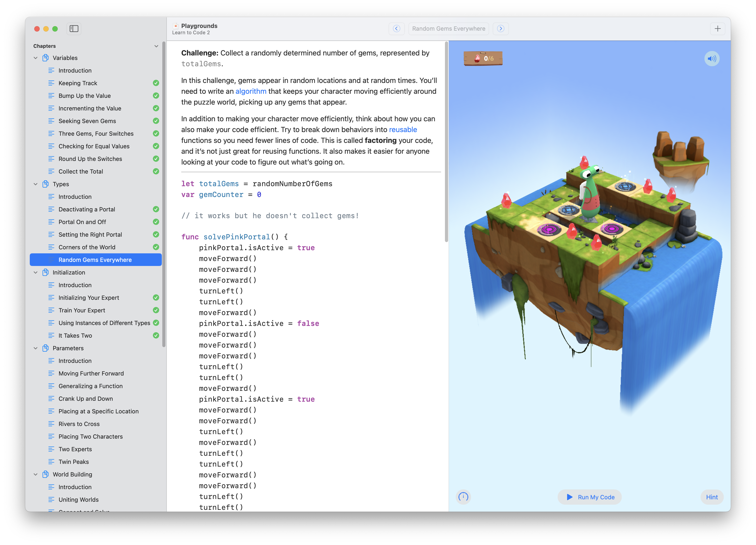The height and width of the screenshot is (545, 756).
Task: Click Seeking Seven Gems completed checkmark
Action: coord(156,121)
